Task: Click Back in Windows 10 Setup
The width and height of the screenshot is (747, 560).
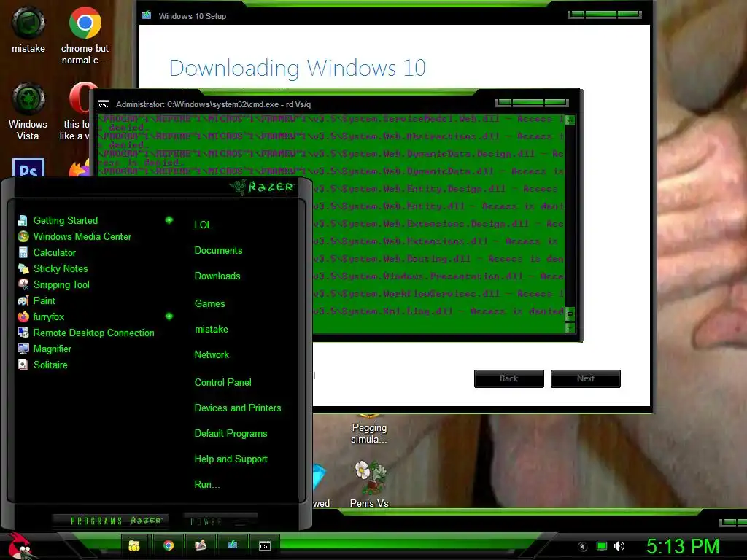Action: pos(508,378)
